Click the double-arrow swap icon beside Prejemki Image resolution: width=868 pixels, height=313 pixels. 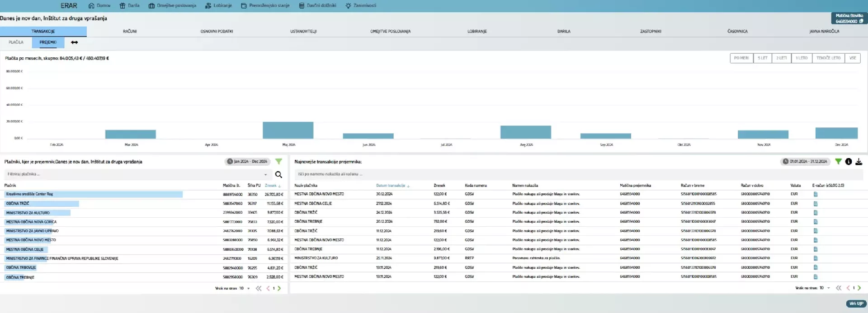click(74, 42)
